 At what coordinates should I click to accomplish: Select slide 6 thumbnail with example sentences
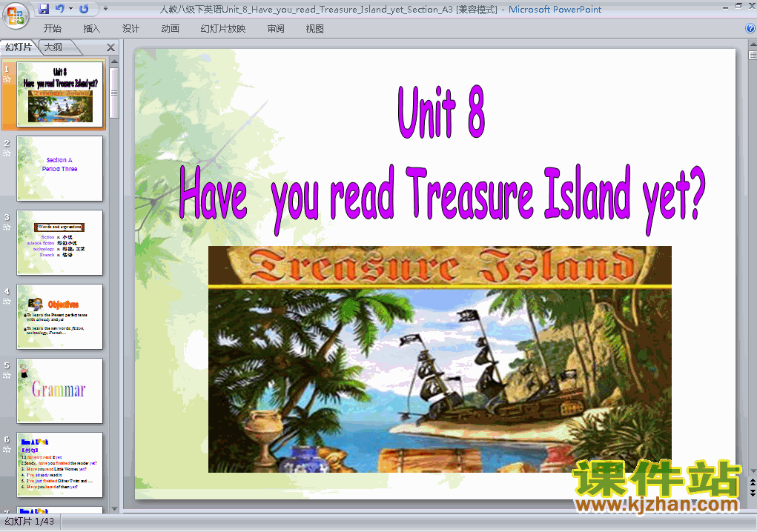pyautogui.click(x=60, y=465)
